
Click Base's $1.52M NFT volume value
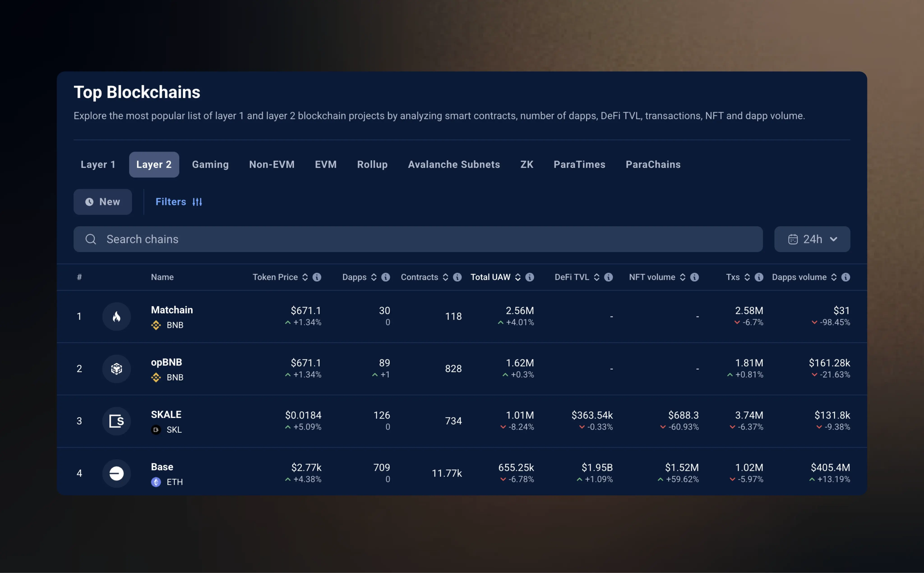coord(681,468)
